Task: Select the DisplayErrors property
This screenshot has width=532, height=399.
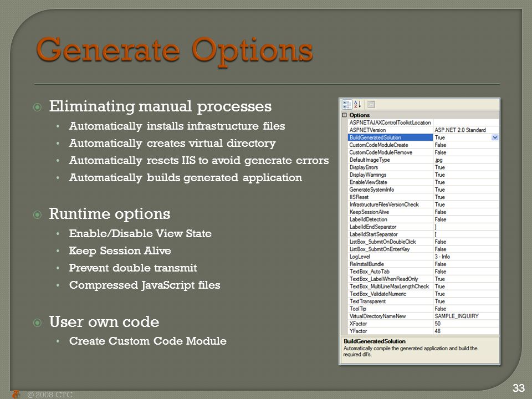Action: pyautogui.click(x=390, y=167)
